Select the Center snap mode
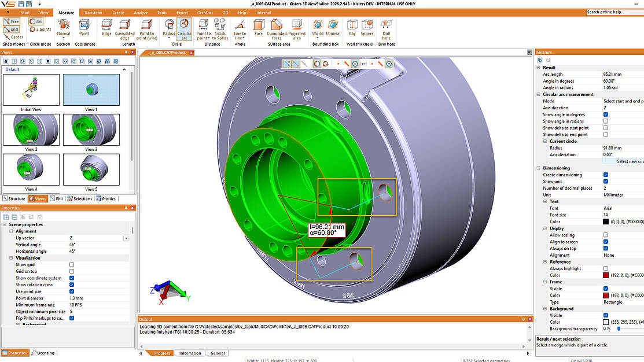Screen dimensions: 644x362 click(13, 37)
